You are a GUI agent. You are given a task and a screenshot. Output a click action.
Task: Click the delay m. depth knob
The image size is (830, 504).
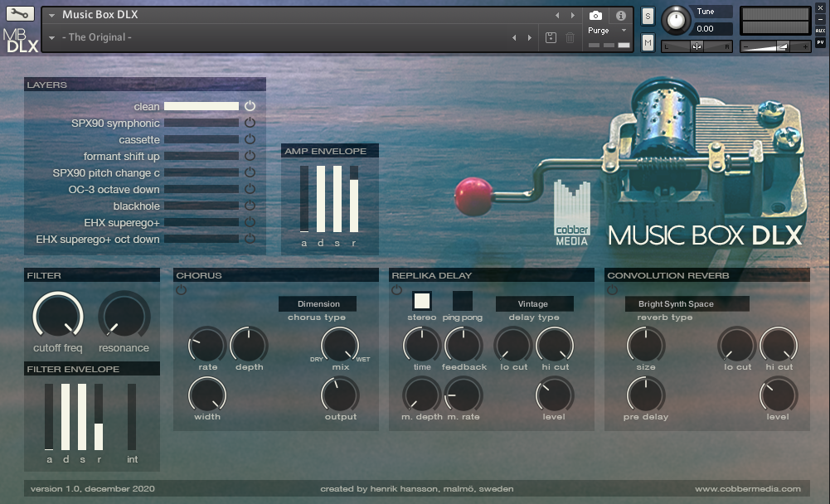(422, 395)
